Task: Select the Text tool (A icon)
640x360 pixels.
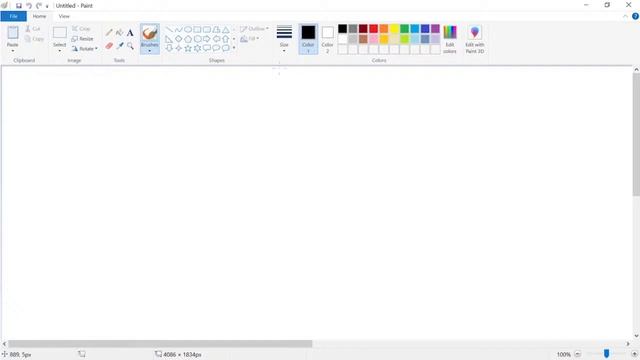Action: [130, 33]
